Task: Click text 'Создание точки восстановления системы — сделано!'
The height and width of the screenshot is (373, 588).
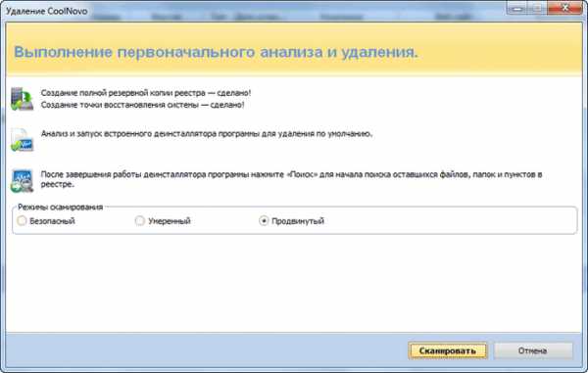Action: pos(142,105)
